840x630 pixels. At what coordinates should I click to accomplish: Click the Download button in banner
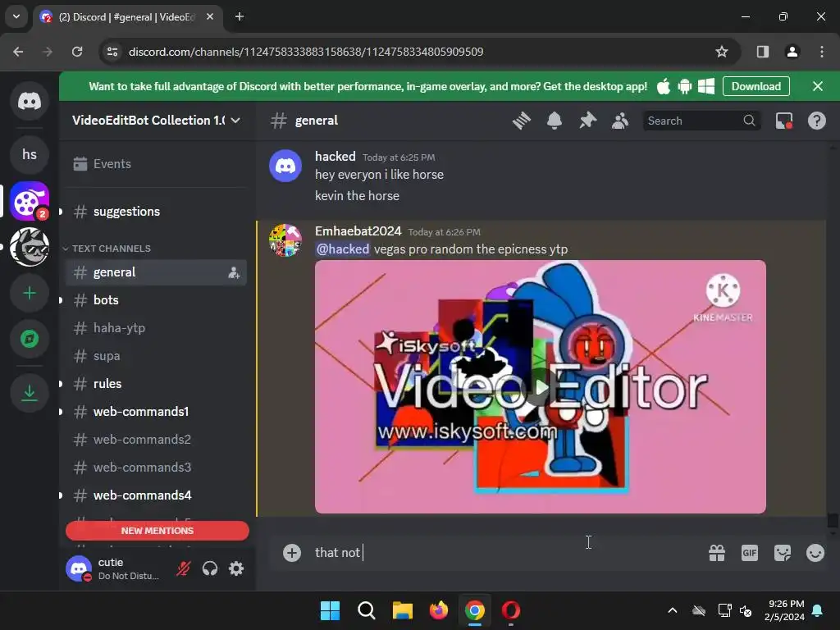pyautogui.click(x=756, y=87)
